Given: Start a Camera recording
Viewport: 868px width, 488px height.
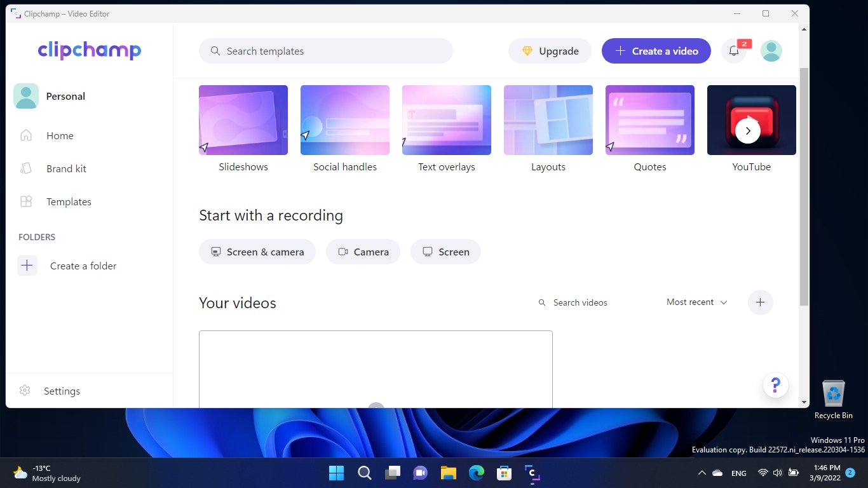Looking at the screenshot, I should pos(363,252).
